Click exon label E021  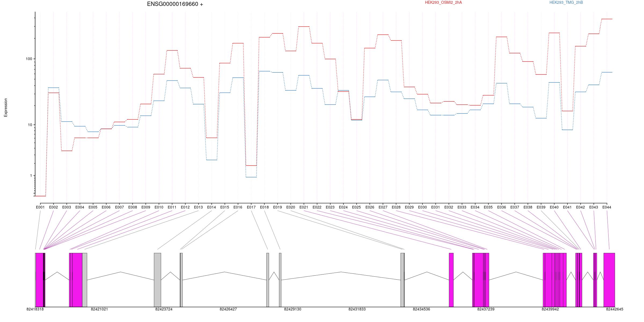[x=304, y=207]
